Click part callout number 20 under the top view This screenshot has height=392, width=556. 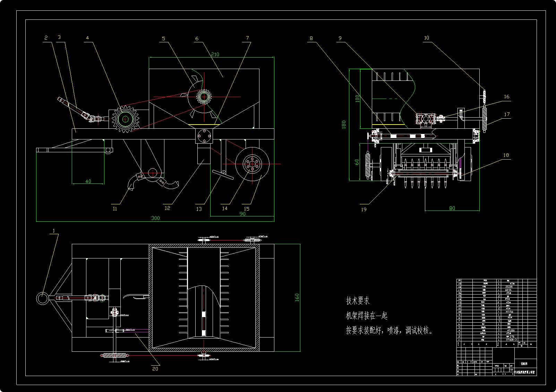[x=155, y=369]
